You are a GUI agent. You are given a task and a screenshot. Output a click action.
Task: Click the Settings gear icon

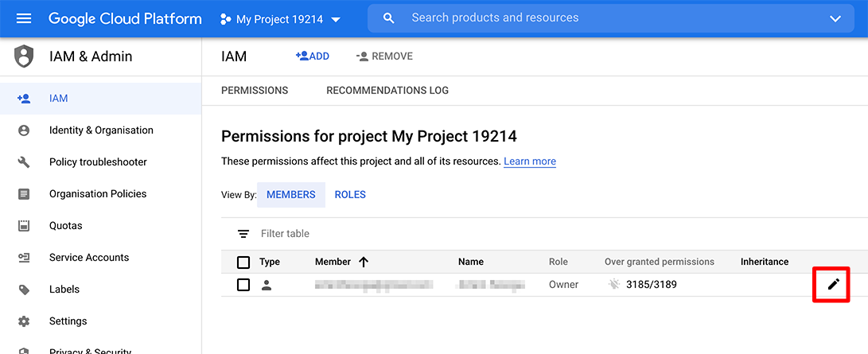(24, 321)
